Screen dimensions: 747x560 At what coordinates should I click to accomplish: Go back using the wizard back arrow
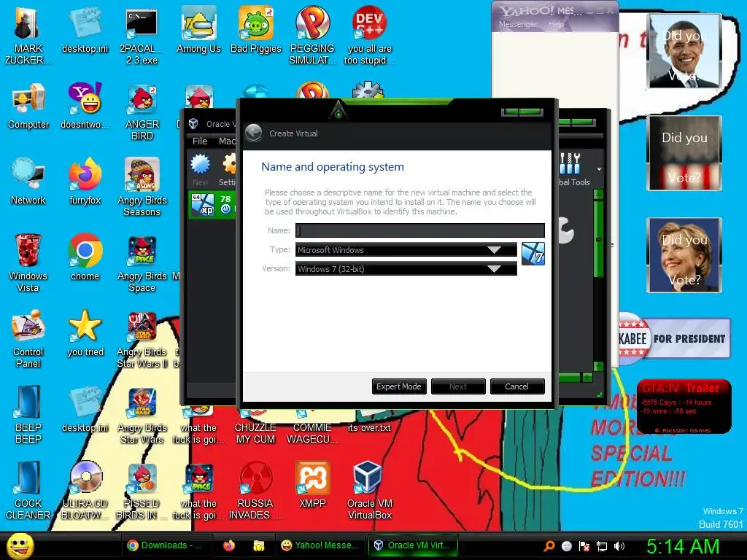click(x=253, y=133)
